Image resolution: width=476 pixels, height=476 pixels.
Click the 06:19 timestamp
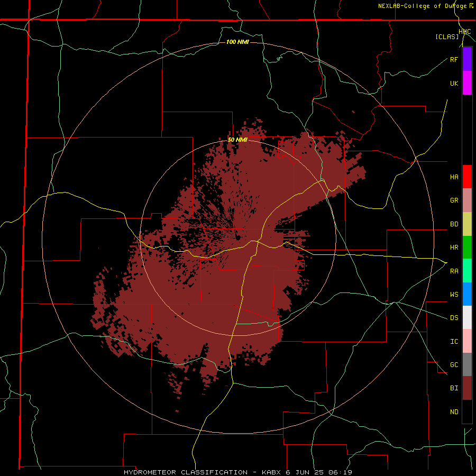(x=341, y=472)
